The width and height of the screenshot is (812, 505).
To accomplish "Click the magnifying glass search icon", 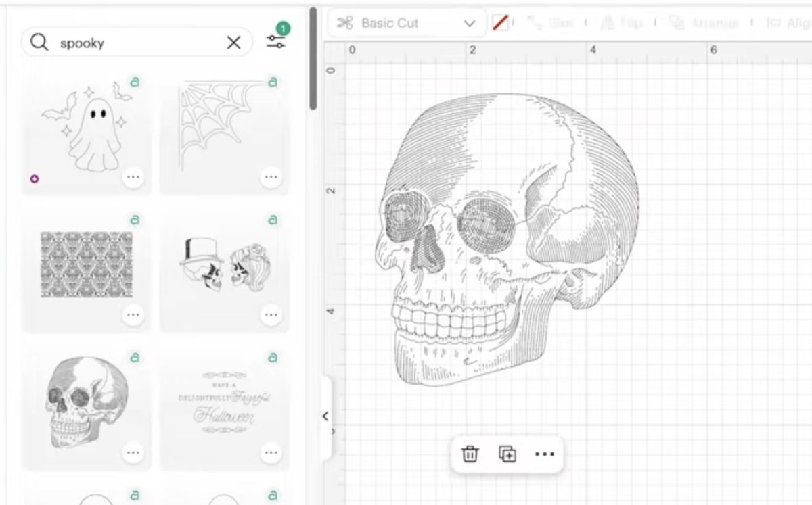I will (39, 43).
